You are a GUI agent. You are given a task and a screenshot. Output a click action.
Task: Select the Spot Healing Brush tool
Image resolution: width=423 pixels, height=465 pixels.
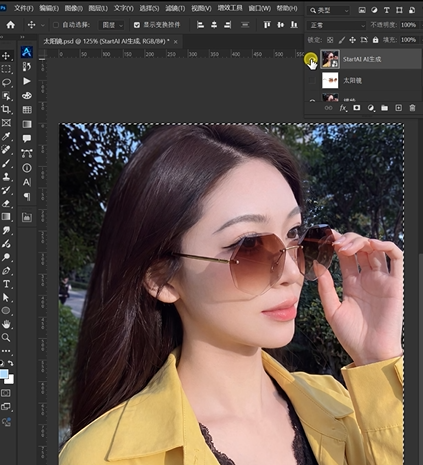(x=6, y=150)
